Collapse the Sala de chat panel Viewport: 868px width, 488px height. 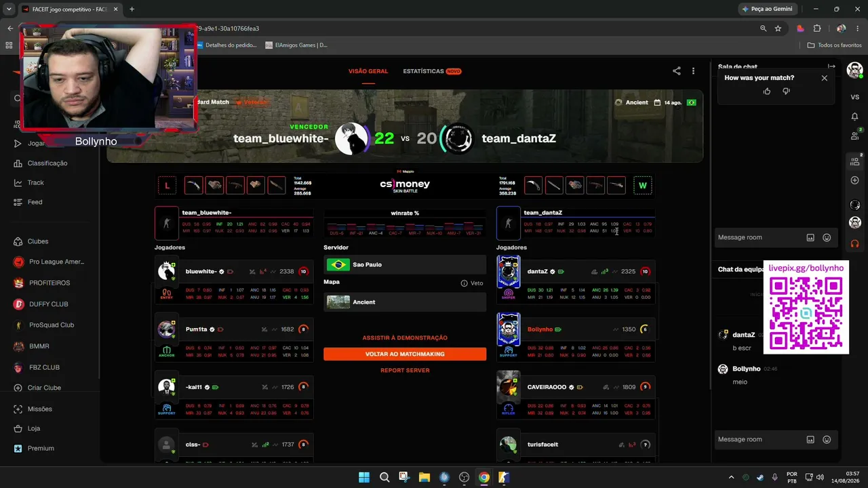831,66
